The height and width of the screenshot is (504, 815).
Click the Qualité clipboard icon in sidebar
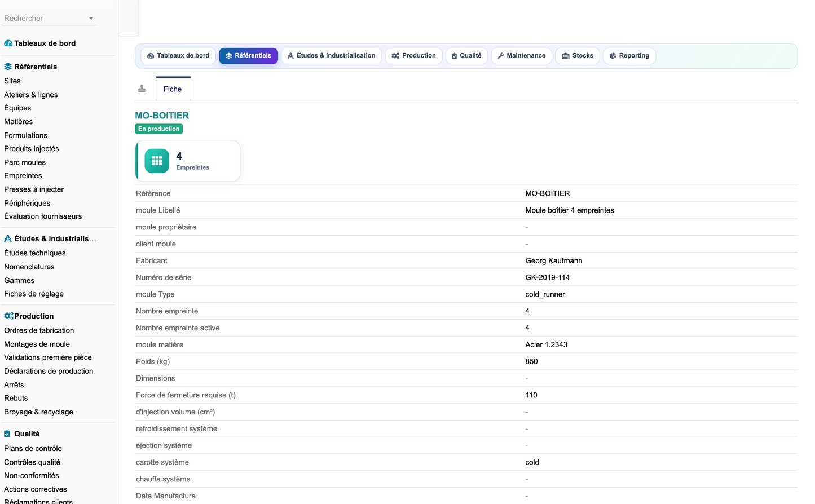coord(7,434)
